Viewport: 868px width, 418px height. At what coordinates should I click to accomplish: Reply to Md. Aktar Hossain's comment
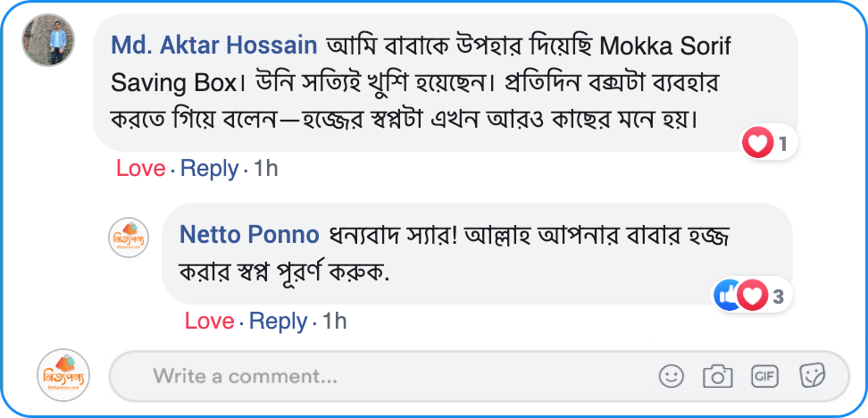209,168
